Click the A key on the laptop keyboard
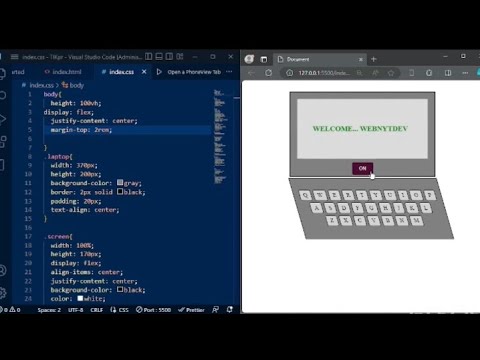 point(316,208)
